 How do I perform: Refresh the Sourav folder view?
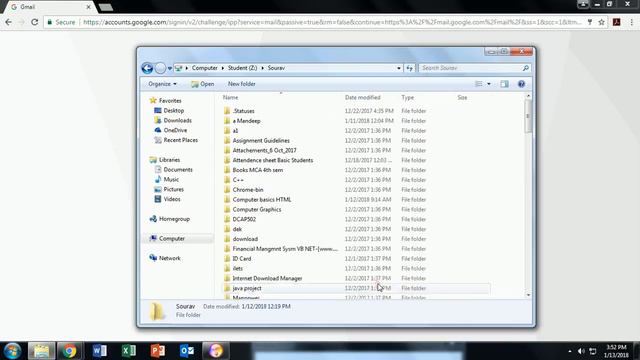409,68
